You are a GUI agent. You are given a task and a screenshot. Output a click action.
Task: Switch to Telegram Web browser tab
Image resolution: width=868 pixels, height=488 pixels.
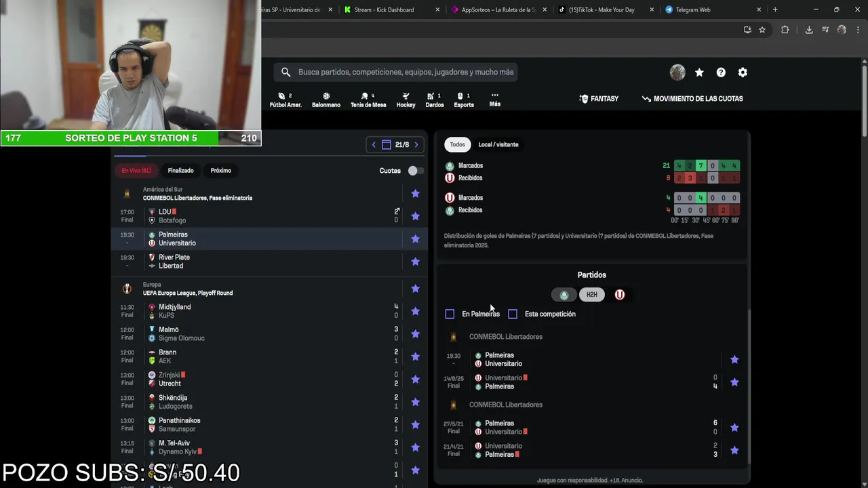coord(713,9)
